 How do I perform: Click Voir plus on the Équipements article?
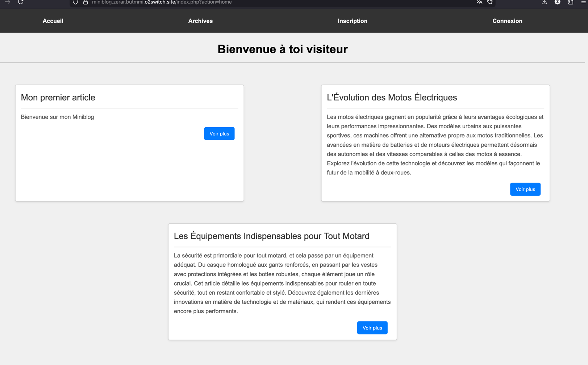pyautogui.click(x=372, y=328)
